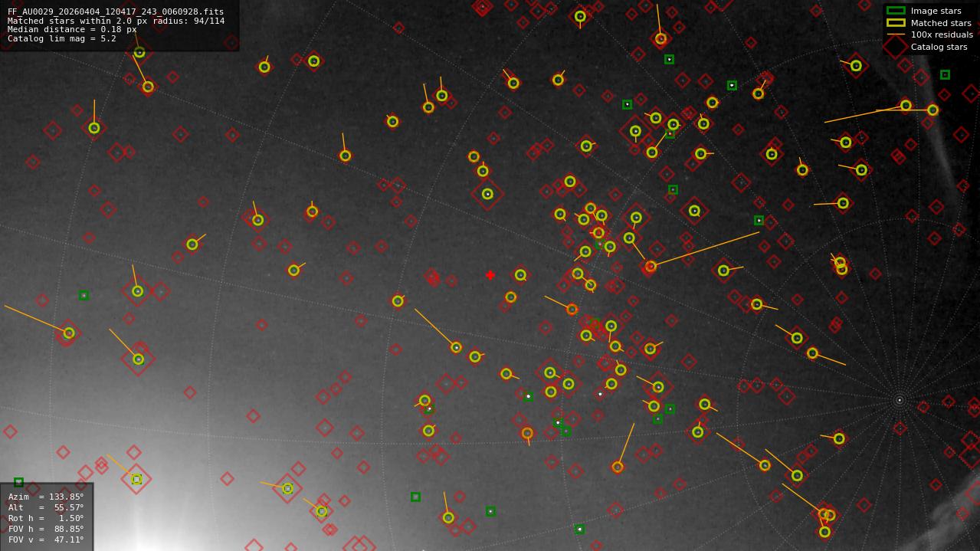Click the red cross field-center marker
The image size is (980, 551).
pyautogui.click(x=490, y=275)
